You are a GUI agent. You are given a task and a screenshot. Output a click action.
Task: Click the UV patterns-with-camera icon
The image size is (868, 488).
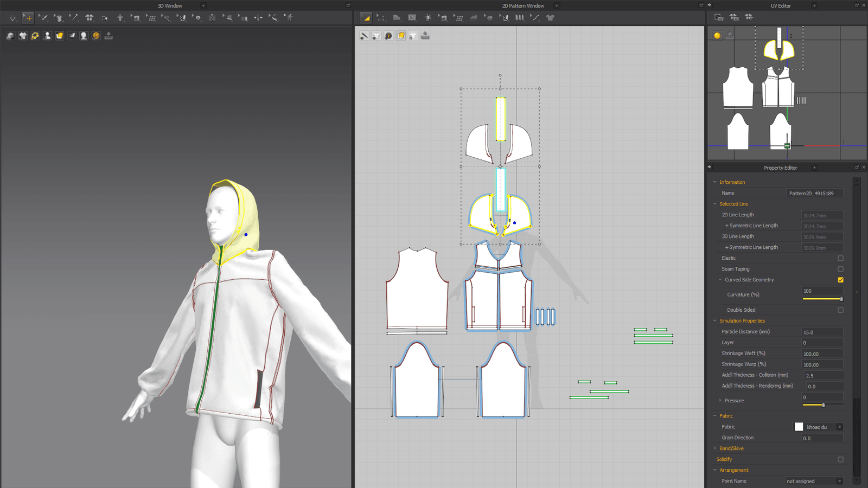click(734, 17)
